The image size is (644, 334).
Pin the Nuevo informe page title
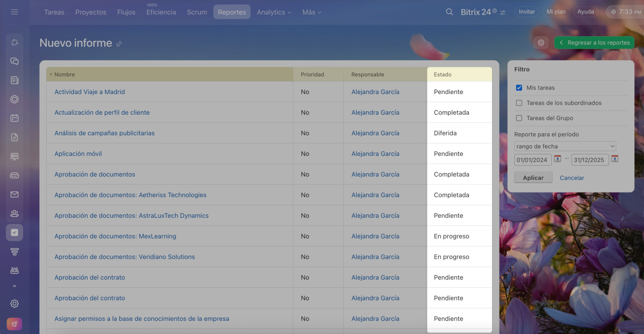[119, 44]
